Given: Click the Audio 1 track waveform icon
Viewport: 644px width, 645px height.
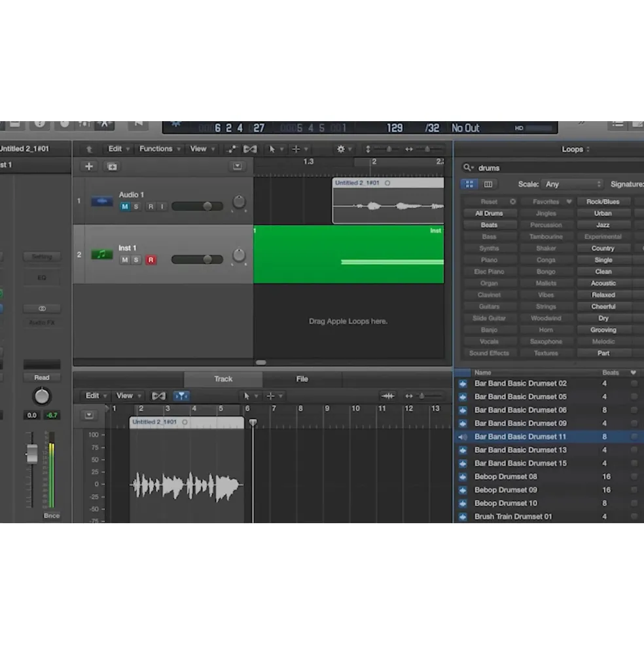Looking at the screenshot, I should coord(101,201).
